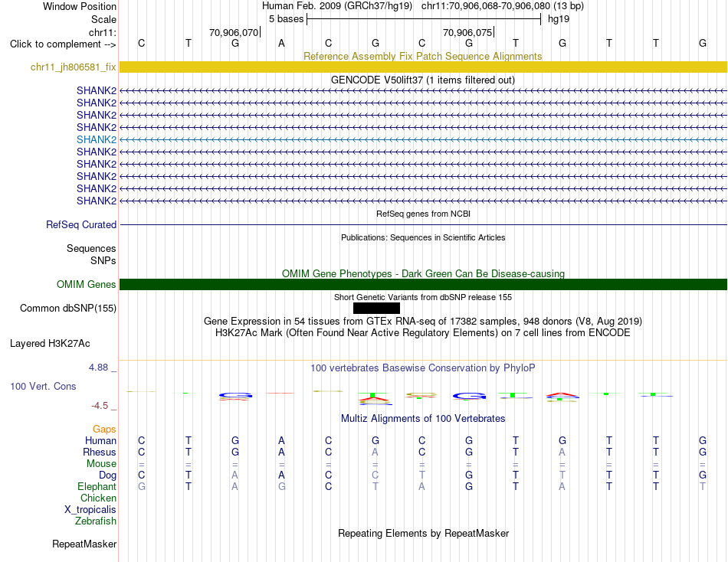
Task: Click the PhyloP Basewise Conservation title
Action: tap(423, 368)
